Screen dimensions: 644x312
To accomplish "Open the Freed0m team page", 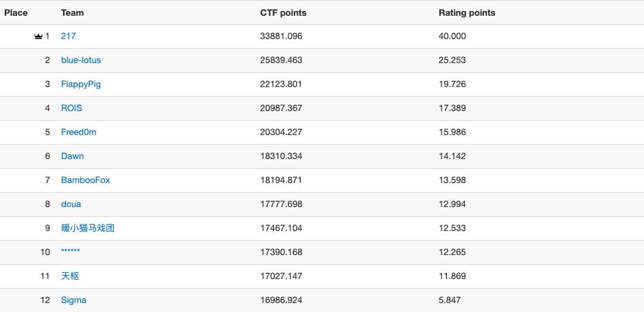I will (x=78, y=132).
